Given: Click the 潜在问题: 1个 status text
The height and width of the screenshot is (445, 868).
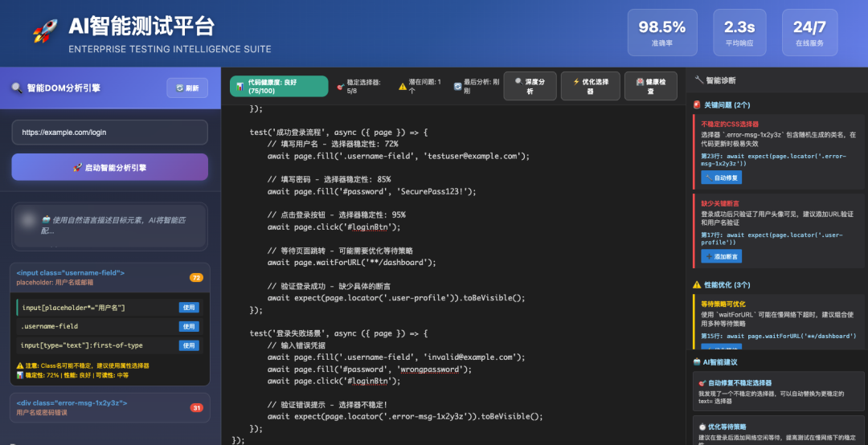Looking at the screenshot, I should [420, 86].
